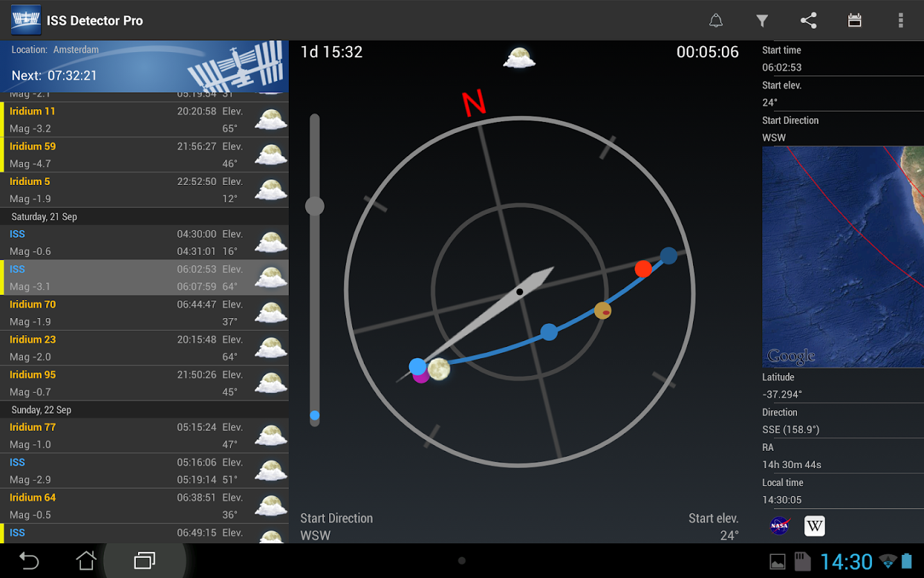Screen dimensions: 924x578
Task: Open the overflow menu with three dots
Action: (x=901, y=20)
